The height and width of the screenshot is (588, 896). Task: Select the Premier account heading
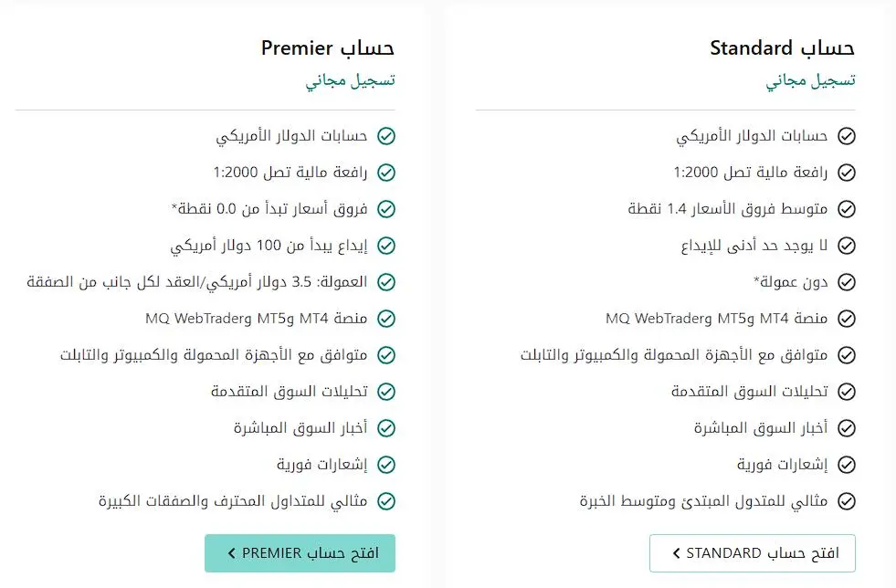327,48
